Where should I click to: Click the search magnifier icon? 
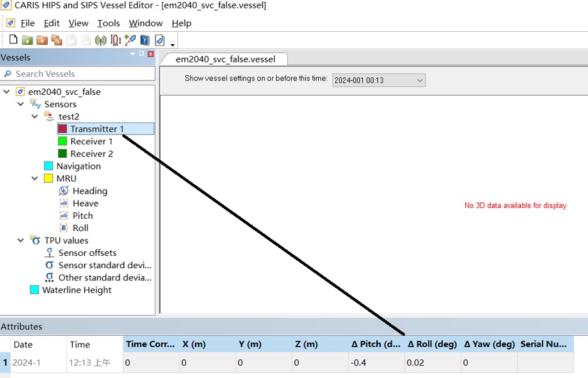pos(7,74)
